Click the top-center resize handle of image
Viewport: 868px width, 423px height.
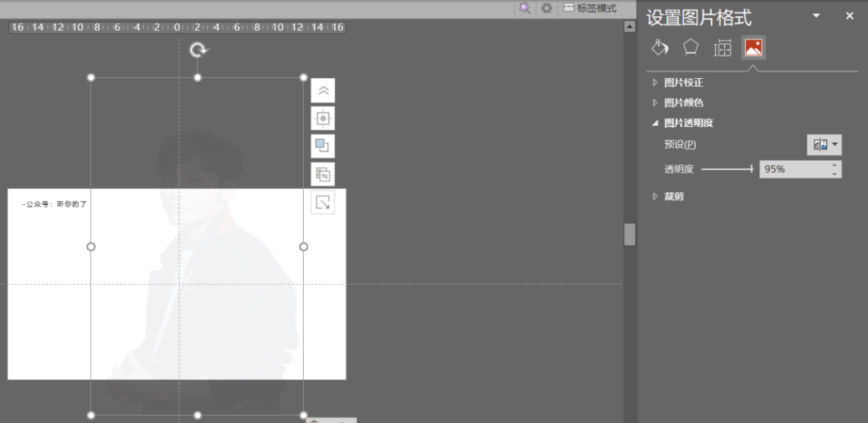click(198, 77)
